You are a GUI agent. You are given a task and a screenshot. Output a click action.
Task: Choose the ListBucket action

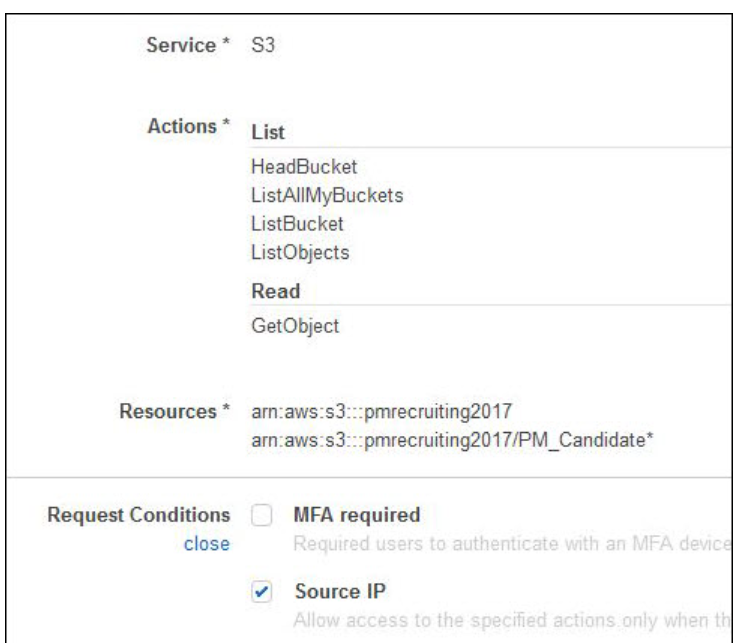298,224
